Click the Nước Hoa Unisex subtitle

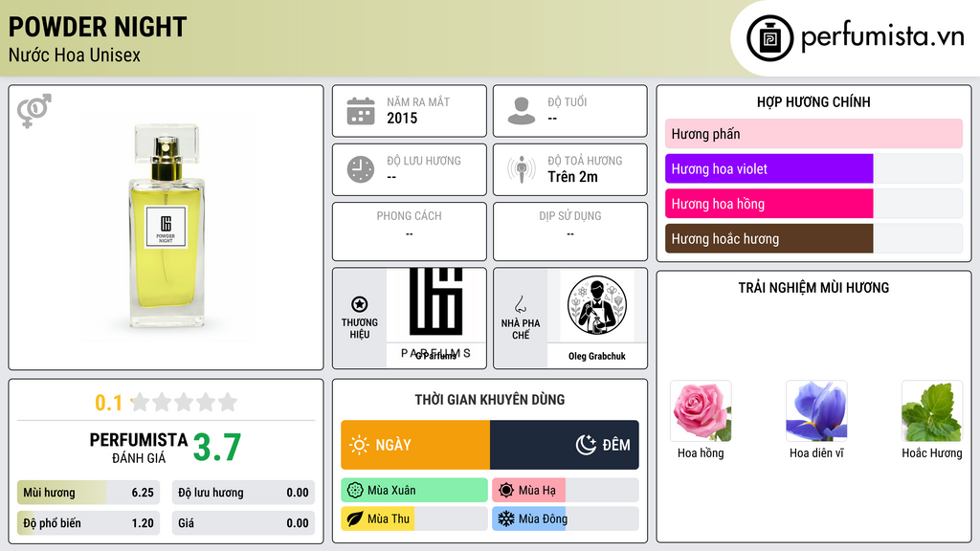[75, 55]
